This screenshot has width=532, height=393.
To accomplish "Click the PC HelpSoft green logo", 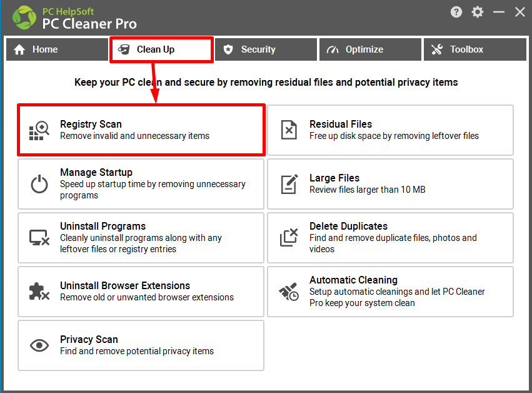I will click(x=24, y=18).
